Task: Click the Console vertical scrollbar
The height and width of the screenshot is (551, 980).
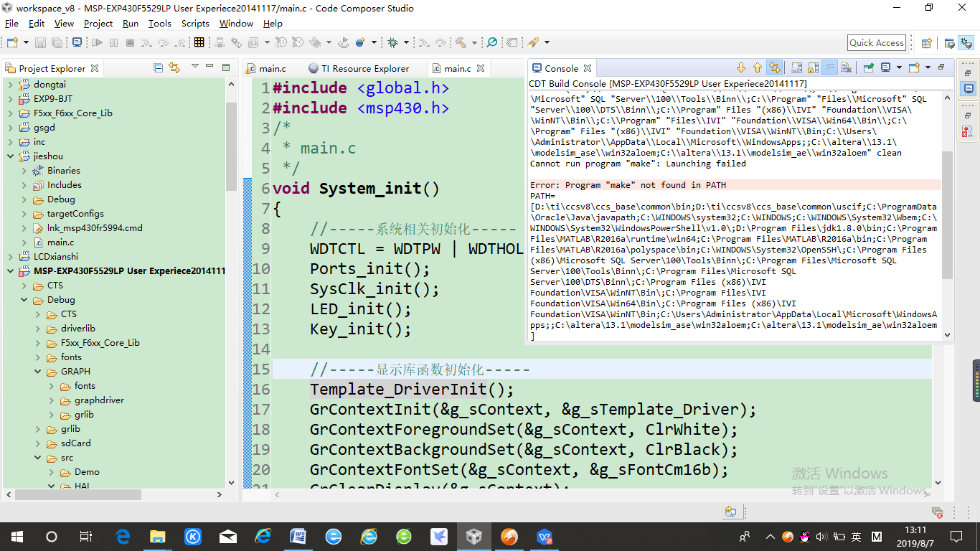Action: pos(948,215)
